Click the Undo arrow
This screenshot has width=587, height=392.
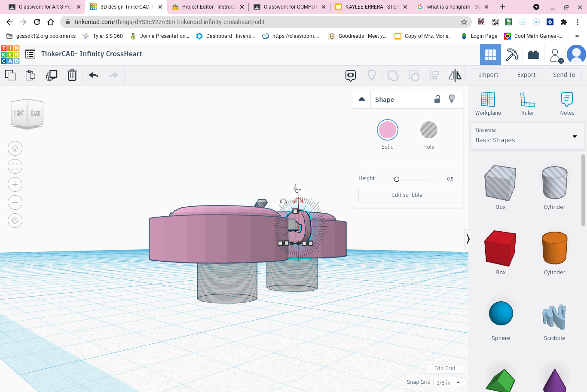[94, 76]
